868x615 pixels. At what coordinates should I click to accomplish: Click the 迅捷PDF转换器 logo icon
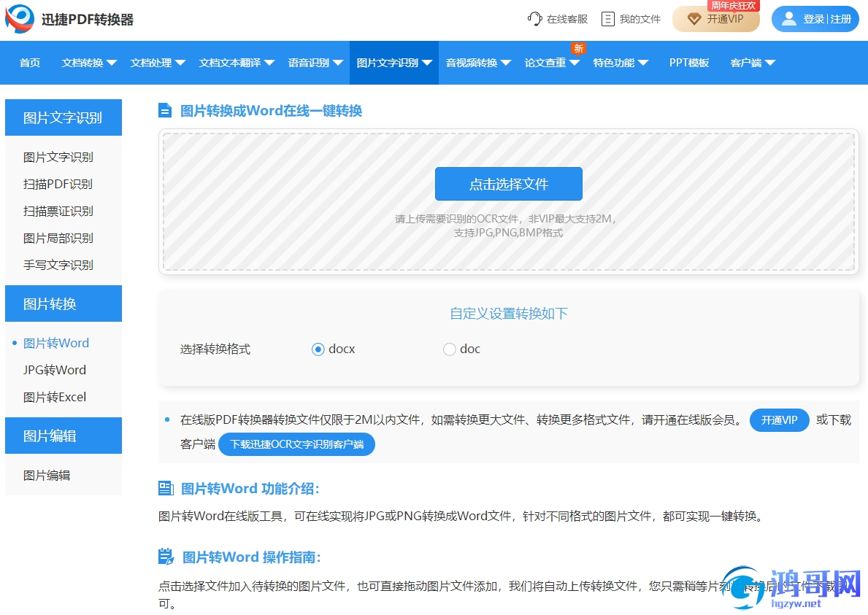[20, 18]
